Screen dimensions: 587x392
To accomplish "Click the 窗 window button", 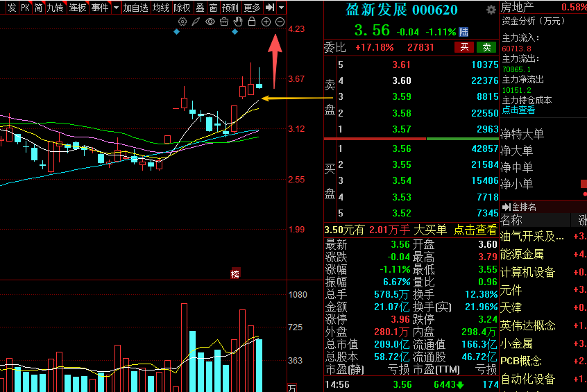I will tap(214, 8).
